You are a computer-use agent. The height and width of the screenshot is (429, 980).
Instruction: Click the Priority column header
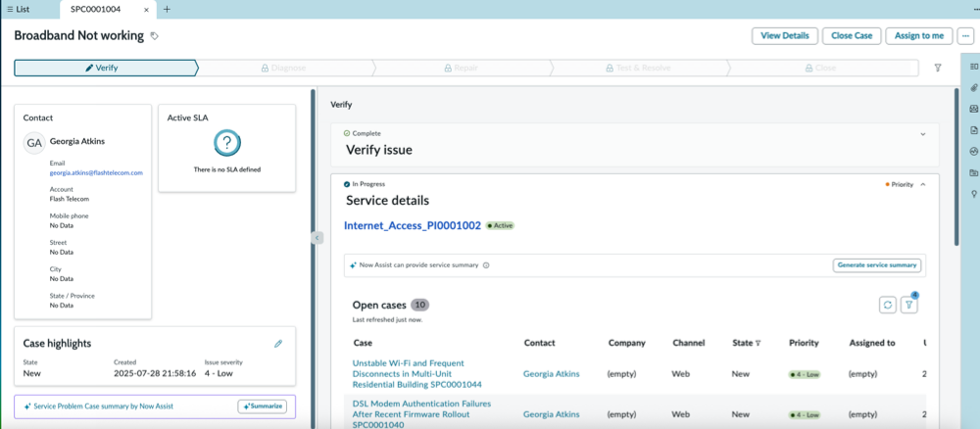click(x=804, y=343)
